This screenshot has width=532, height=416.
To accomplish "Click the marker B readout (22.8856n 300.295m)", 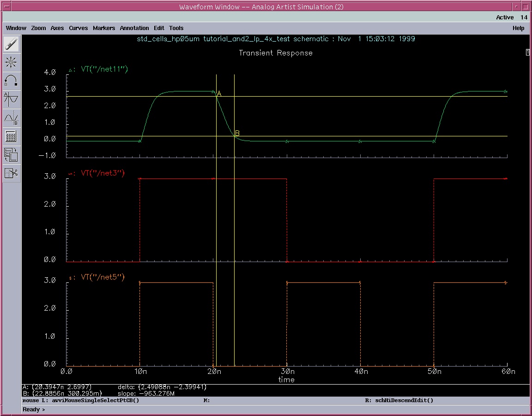I will pyautogui.click(x=62, y=394).
